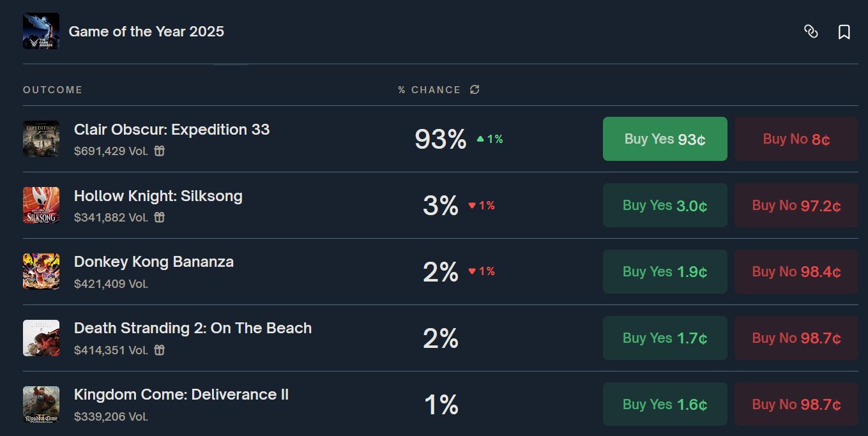Screen dimensions: 868x436
Task: Open the Game Awards market logo
Action: tap(41, 31)
